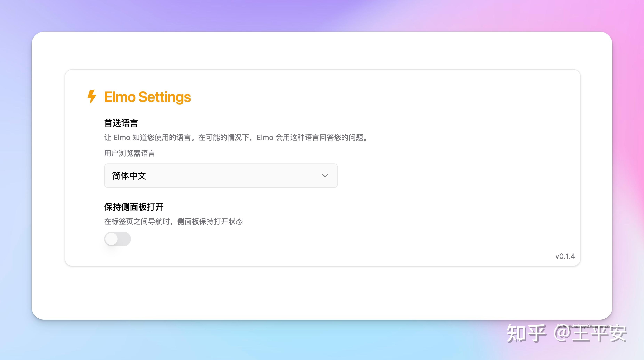
Task: Click the word 回答您的问题 in description
Action: (x=341, y=138)
